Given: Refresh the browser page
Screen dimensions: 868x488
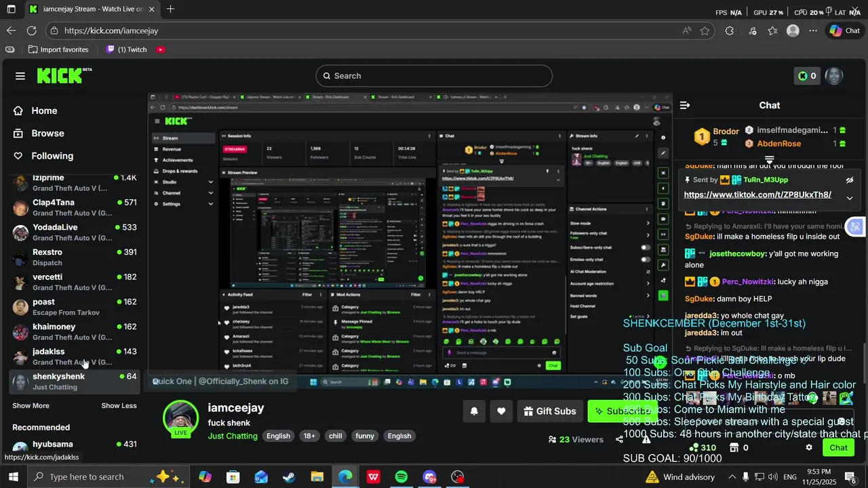Looking at the screenshot, I should click(31, 30).
